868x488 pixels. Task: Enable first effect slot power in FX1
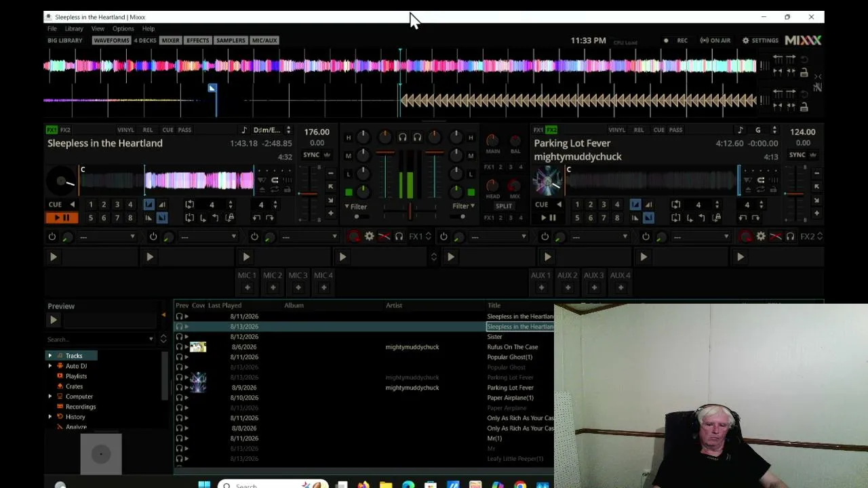click(52, 237)
